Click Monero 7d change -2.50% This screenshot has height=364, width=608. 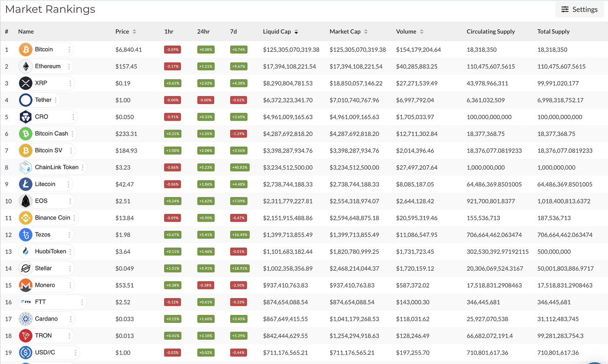[x=239, y=285]
